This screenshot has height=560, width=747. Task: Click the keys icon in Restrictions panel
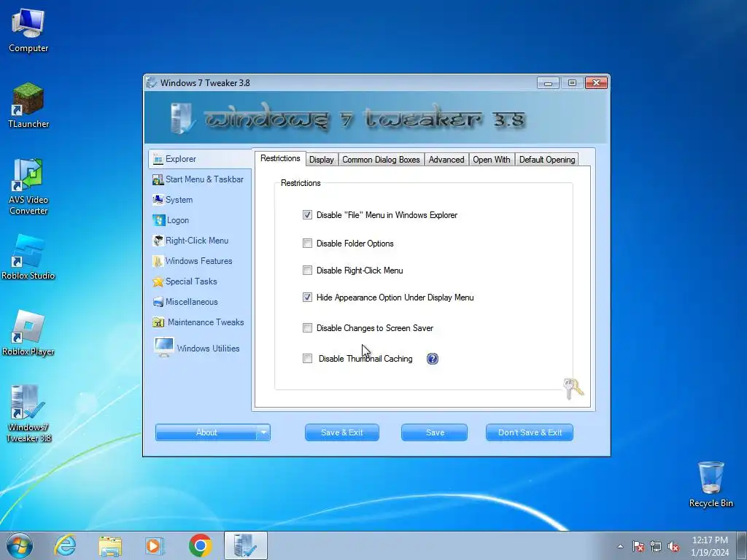coord(573,389)
